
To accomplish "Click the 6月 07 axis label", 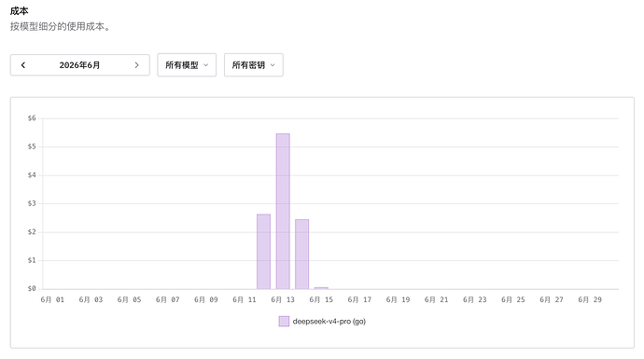I will (168, 300).
